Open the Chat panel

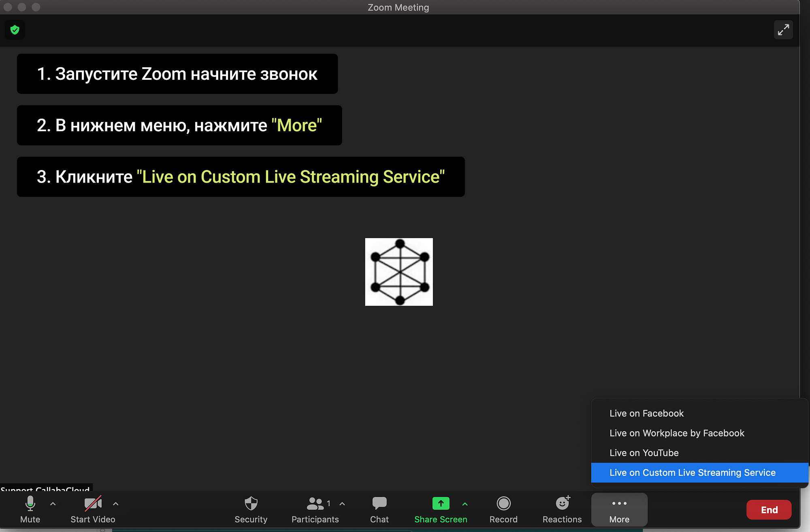coord(379,510)
